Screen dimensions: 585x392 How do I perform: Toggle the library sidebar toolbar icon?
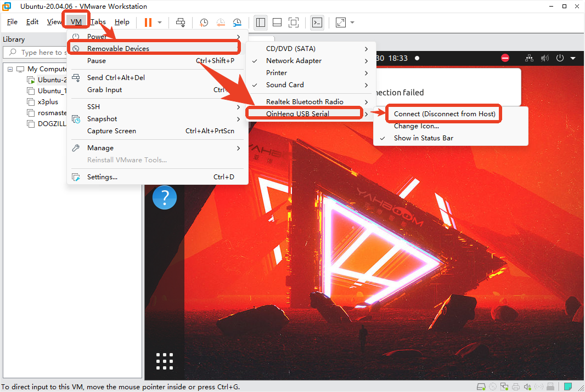pyautogui.click(x=261, y=22)
